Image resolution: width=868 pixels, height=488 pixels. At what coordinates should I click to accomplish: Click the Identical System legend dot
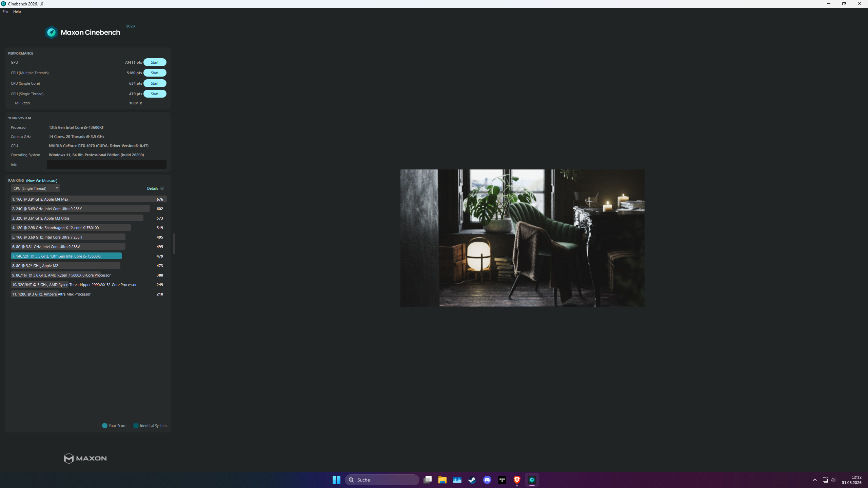136,426
